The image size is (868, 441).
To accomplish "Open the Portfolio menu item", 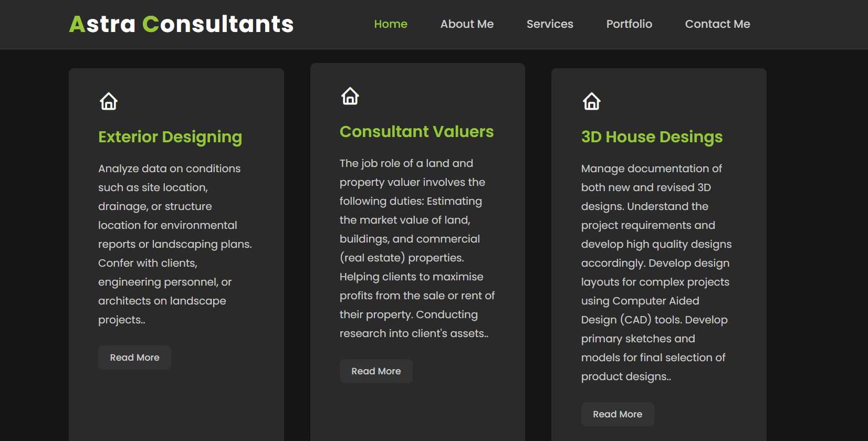I will point(629,24).
